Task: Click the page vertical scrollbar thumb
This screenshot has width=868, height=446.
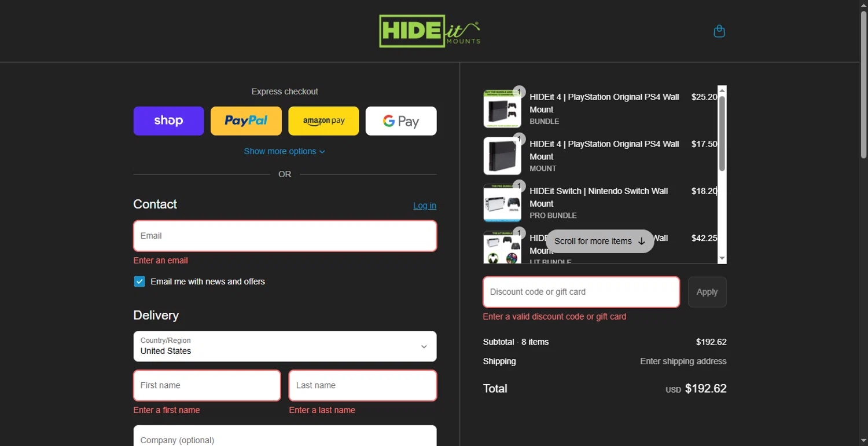Action: point(863,84)
